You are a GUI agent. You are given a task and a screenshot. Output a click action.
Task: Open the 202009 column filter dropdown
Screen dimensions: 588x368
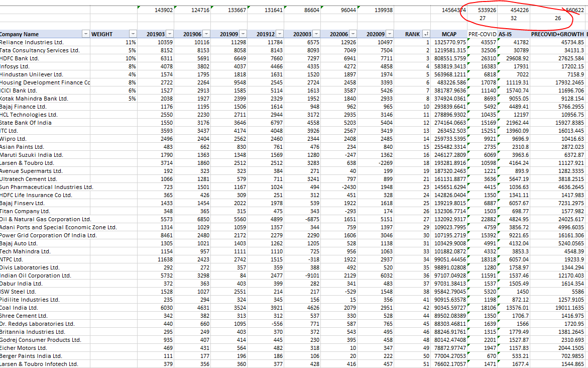pyautogui.click(x=390, y=34)
